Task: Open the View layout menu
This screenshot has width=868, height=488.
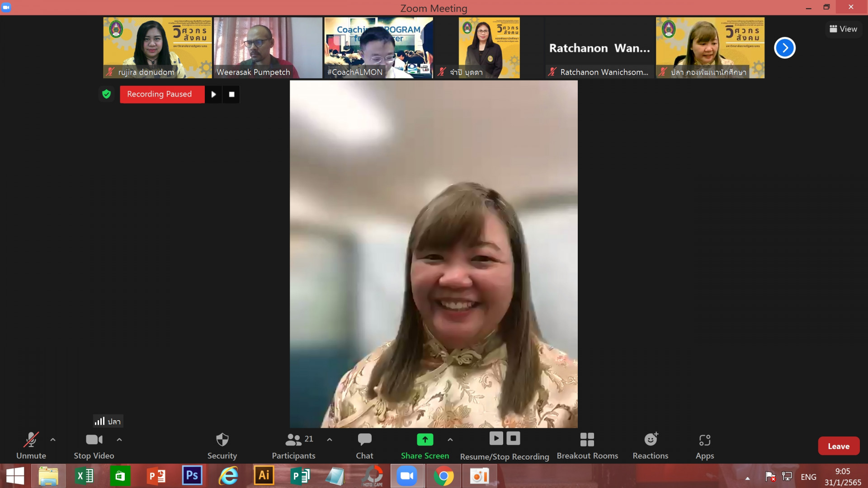Action: click(x=843, y=29)
